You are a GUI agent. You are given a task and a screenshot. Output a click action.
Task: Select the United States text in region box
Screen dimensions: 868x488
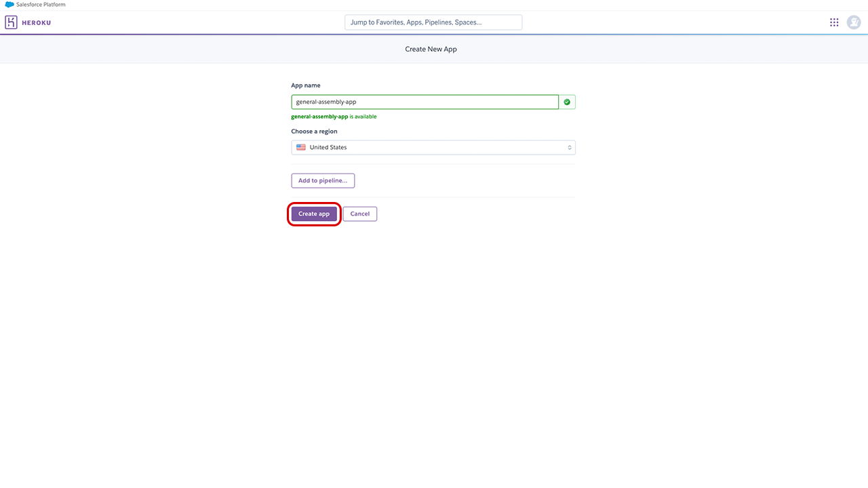coord(328,148)
